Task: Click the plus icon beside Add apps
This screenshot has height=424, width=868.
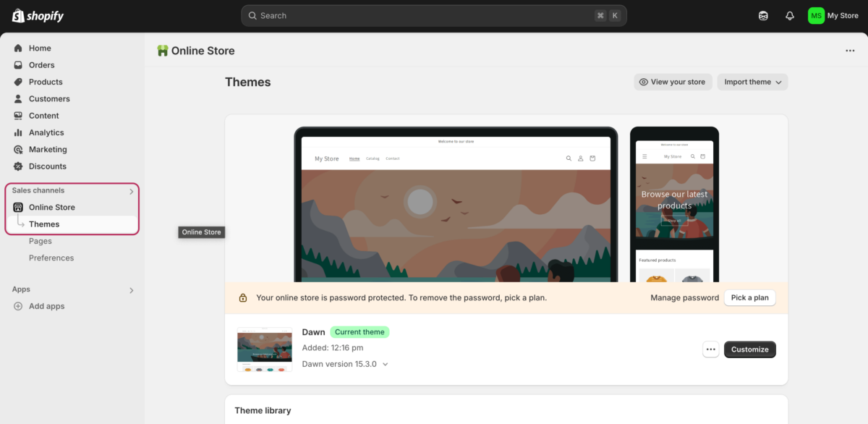Action: (x=18, y=306)
